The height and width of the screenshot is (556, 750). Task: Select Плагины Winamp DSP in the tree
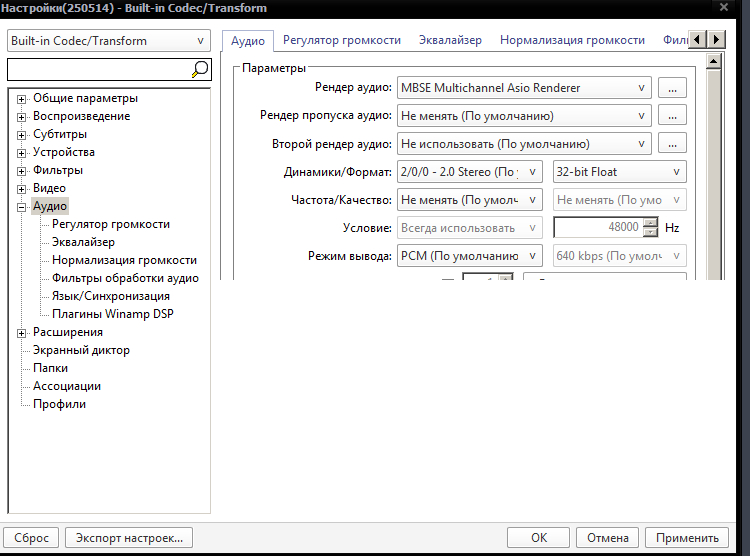point(113,314)
